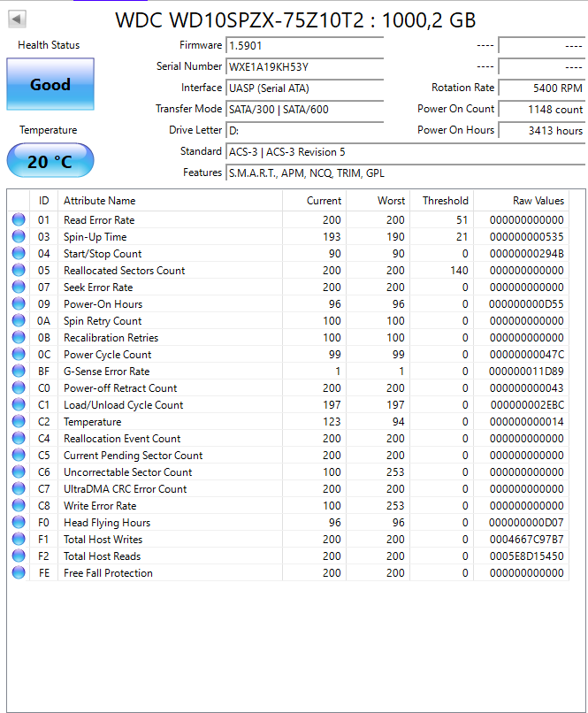Click the Features field listing S.M.A.R.T., APM

[405, 173]
